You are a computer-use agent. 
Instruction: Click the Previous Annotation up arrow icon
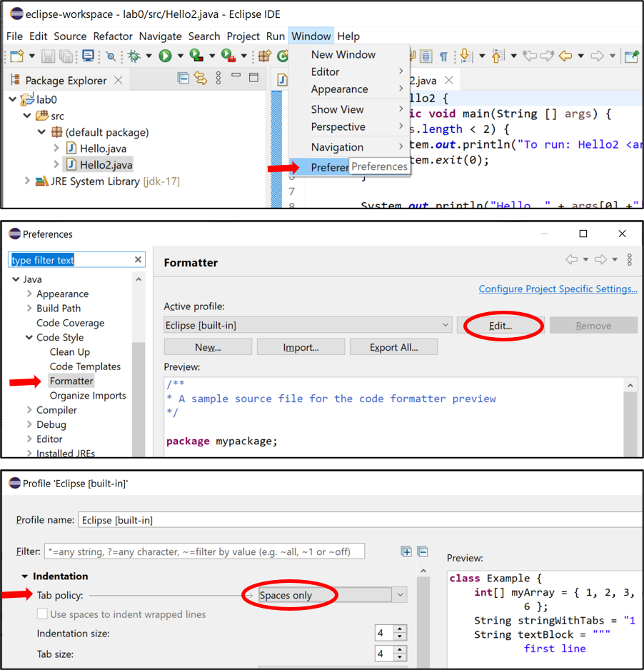(x=498, y=56)
